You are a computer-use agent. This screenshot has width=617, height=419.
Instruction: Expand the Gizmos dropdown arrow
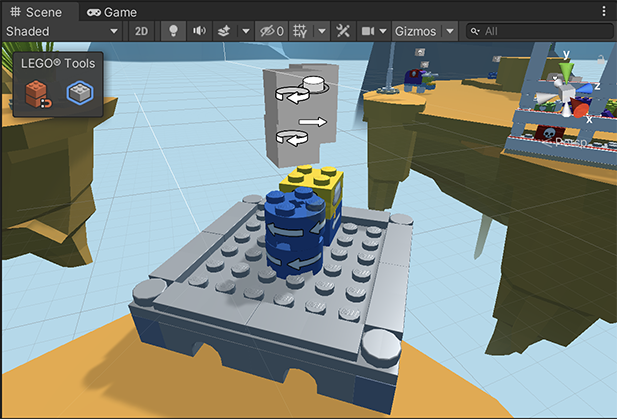coord(450,31)
